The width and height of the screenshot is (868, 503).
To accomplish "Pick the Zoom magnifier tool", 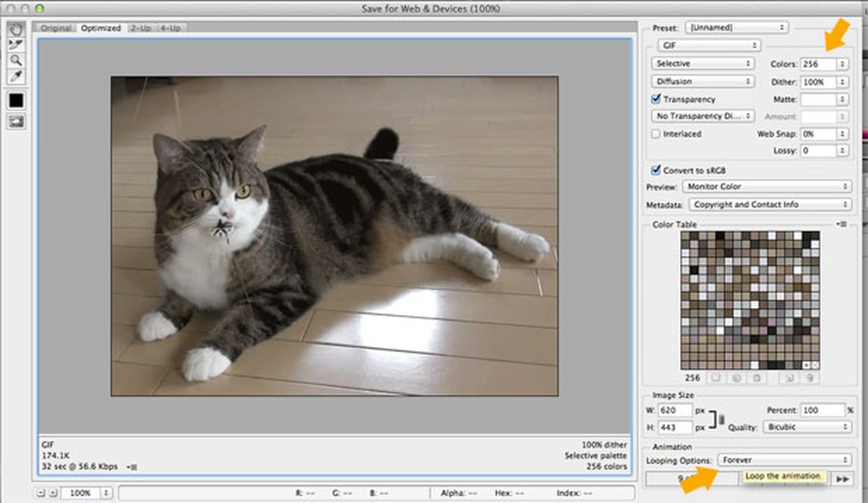I will click(16, 60).
